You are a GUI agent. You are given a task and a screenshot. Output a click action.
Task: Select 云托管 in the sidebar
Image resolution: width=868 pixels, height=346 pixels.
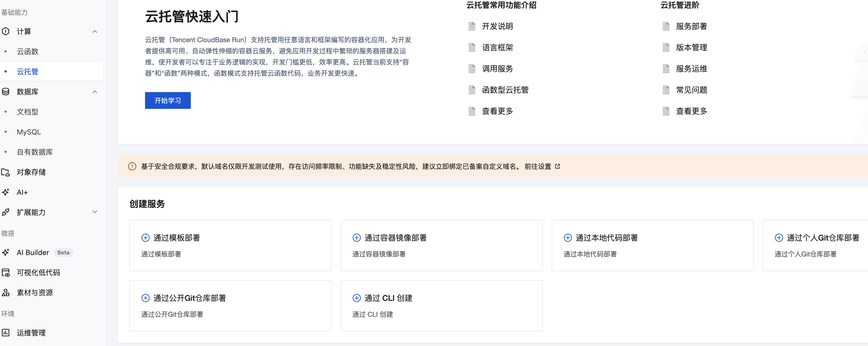pyautogui.click(x=51, y=71)
